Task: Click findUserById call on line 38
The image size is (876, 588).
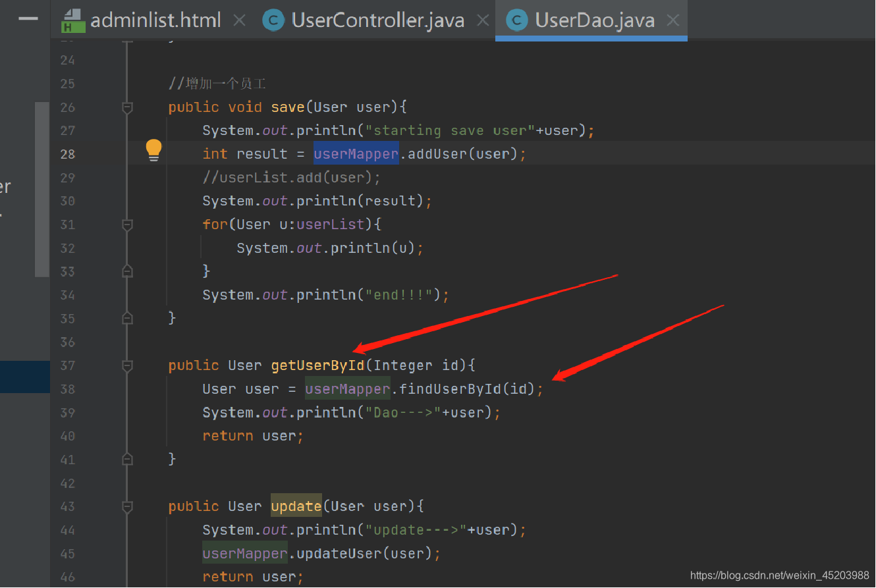Action: click(x=451, y=389)
